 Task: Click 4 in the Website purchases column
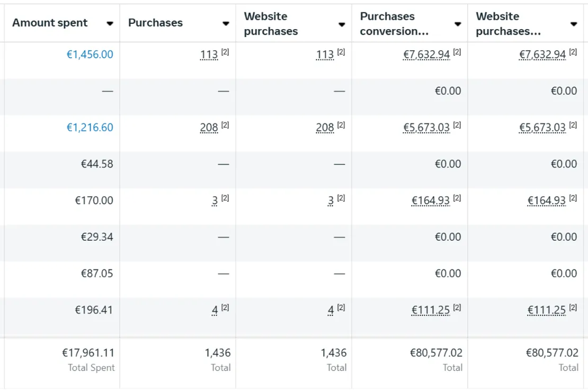[x=331, y=310]
